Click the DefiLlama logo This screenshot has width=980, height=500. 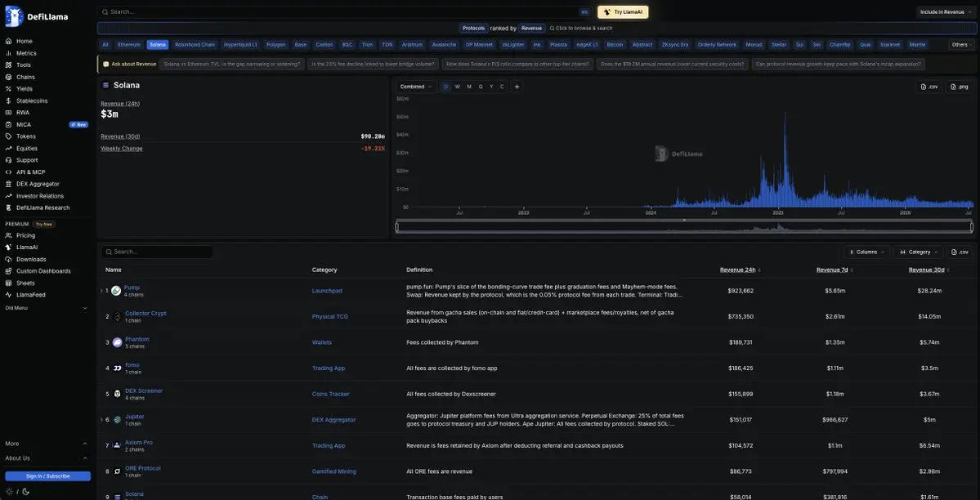37,17
